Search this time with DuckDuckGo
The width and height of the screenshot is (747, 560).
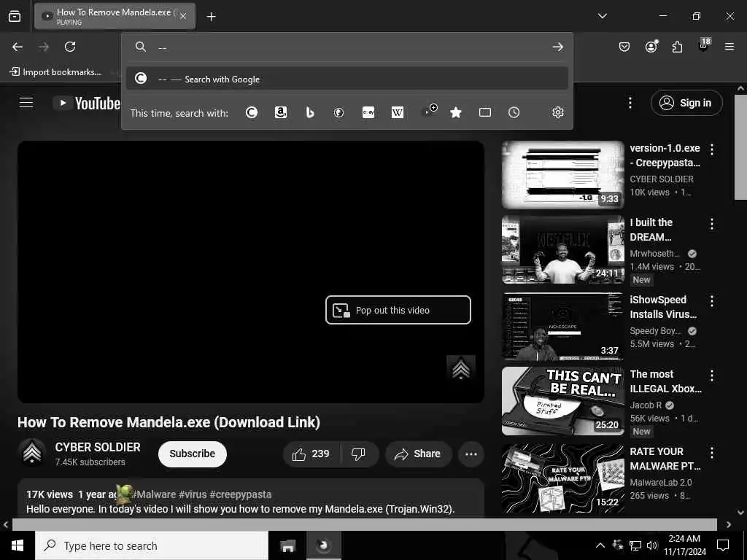(x=338, y=112)
